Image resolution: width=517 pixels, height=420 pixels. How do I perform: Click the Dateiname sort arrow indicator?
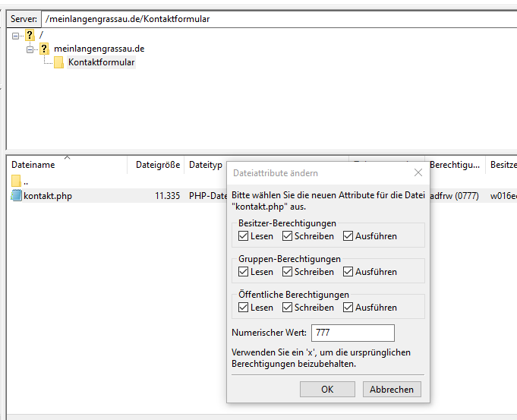(68, 158)
